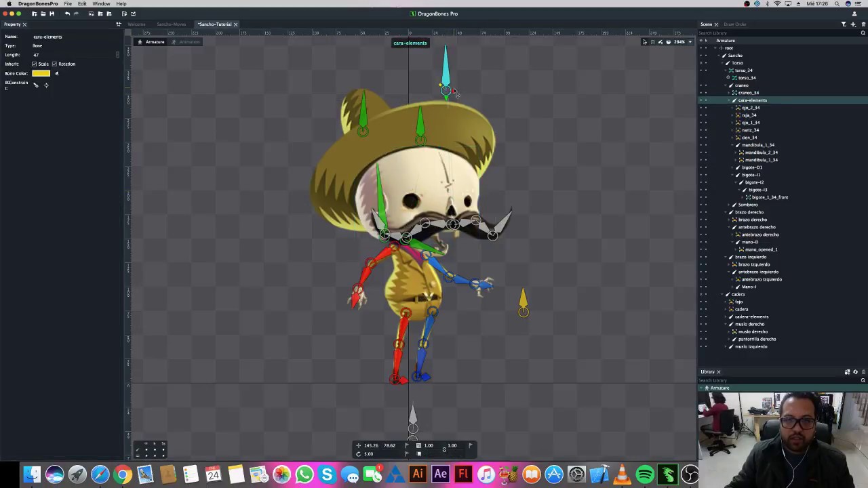
Task: Click the Scene panel filter icon
Action: point(844,24)
